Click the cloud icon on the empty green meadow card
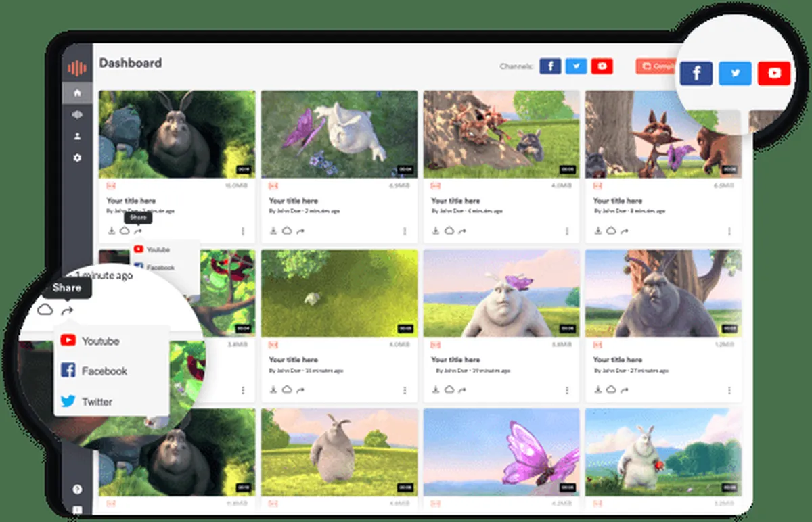 (287, 389)
